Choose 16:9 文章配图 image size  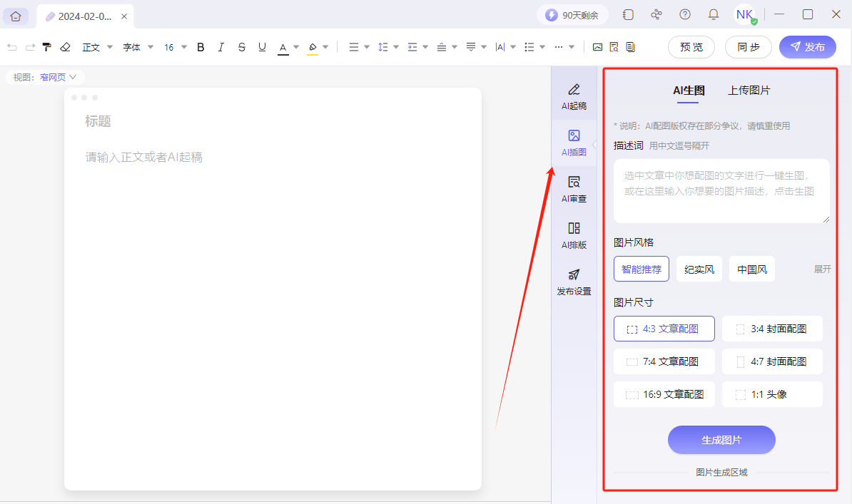[664, 394]
